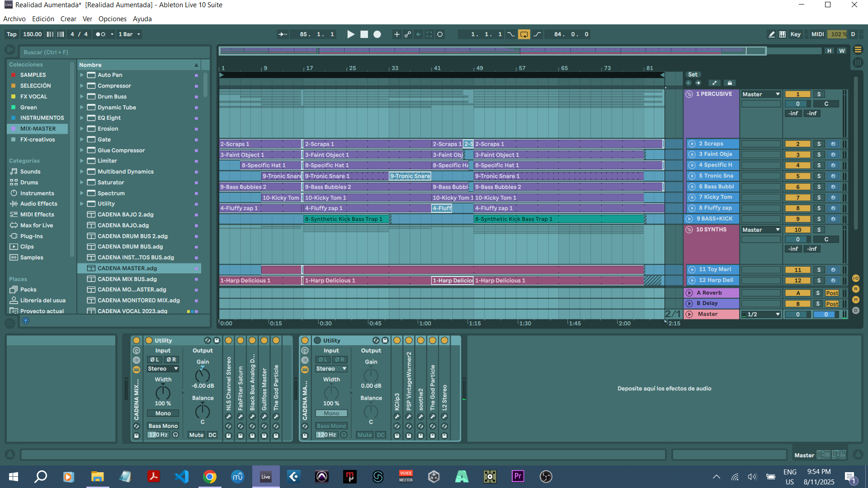This screenshot has height=488, width=868.
Task: Open the Key map mode
Action: pyautogui.click(x=795, y=34)
